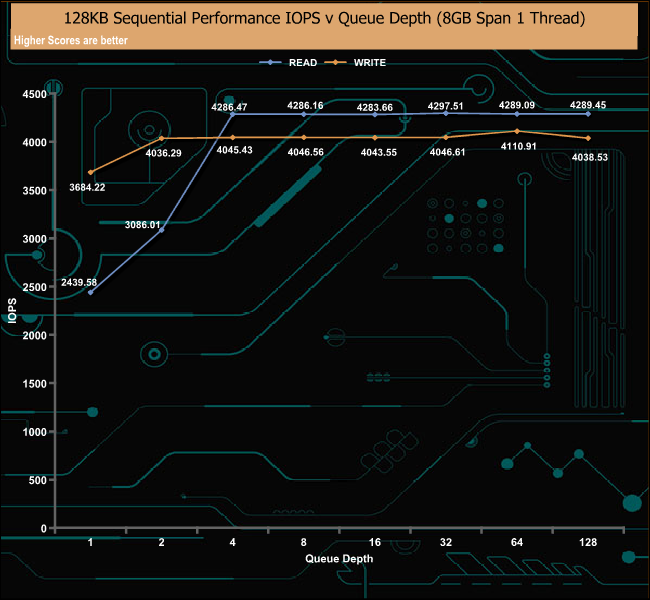The width and height of the screenshot is (650, 600).
Task: Click the IOPS axis title
Action: click(x=12, y=311)
